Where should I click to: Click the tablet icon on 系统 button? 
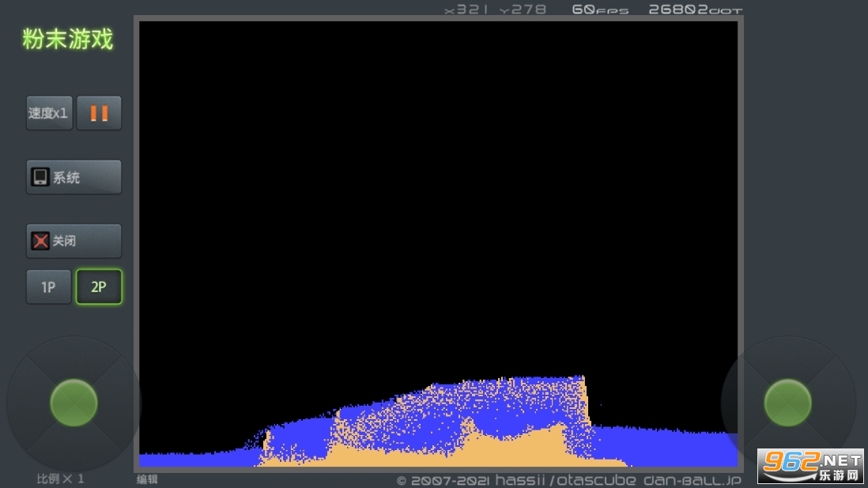pos(40,177)
